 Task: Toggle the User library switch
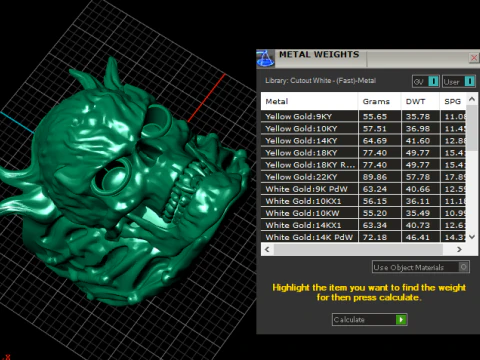(458, 81)
